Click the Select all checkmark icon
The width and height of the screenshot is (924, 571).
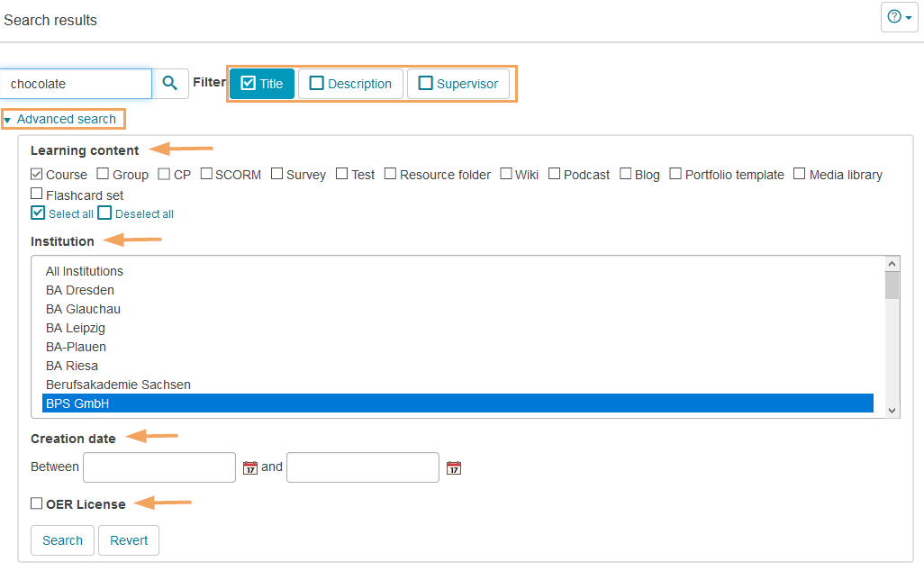click(x=38, y=213)
